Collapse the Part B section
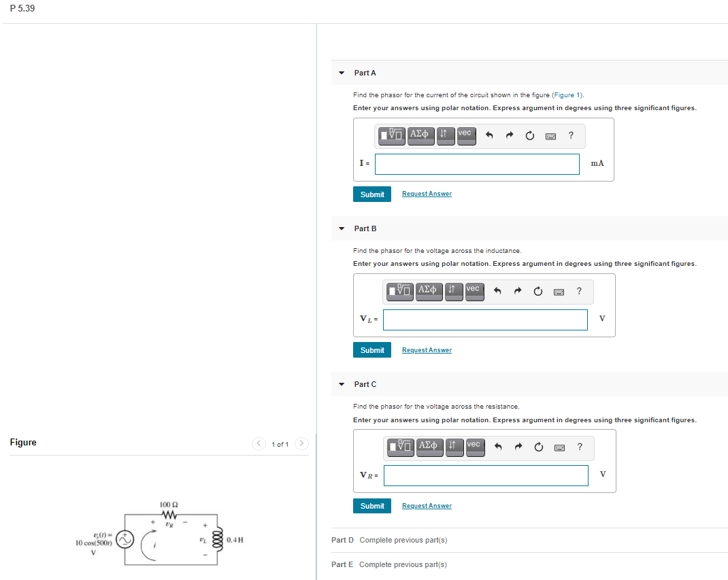 (342, 228)
